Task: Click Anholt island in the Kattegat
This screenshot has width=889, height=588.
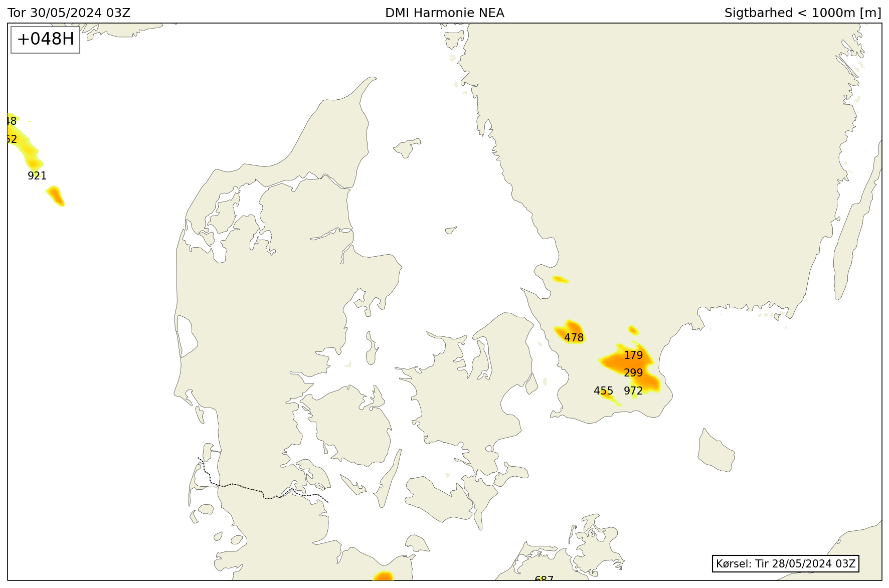Action: (x=451, y=230)
